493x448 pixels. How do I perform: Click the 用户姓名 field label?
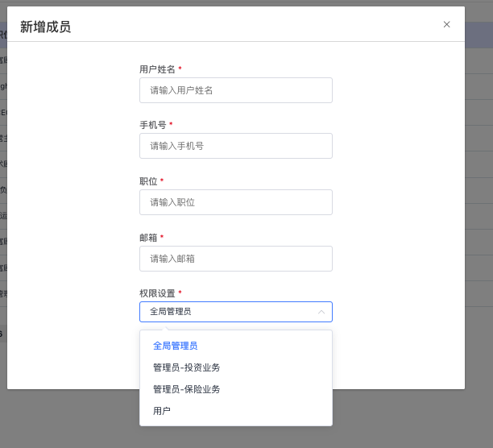157,69
